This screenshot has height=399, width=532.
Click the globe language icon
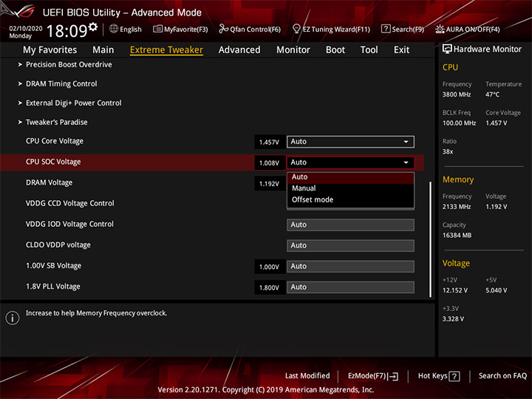point(114,29)
